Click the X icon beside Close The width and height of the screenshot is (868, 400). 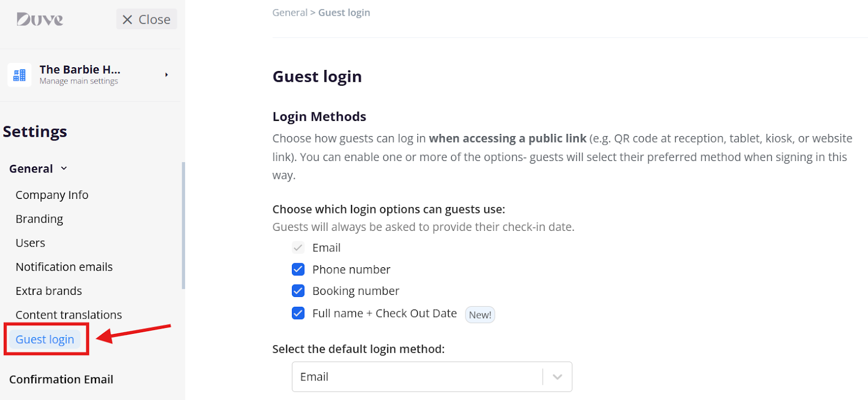point(127,20)
